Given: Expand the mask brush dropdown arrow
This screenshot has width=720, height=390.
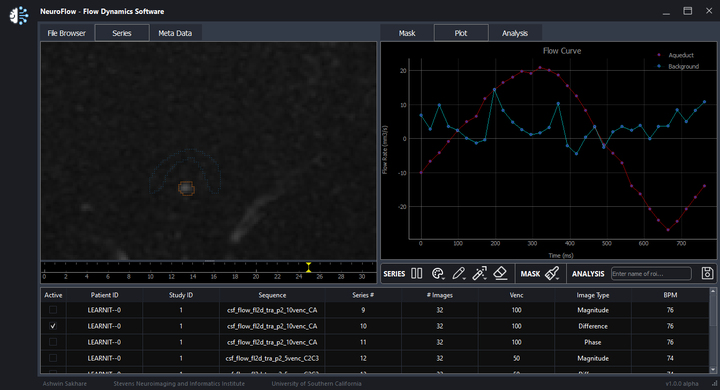Looking at the screenshot, I should [558, 278].
